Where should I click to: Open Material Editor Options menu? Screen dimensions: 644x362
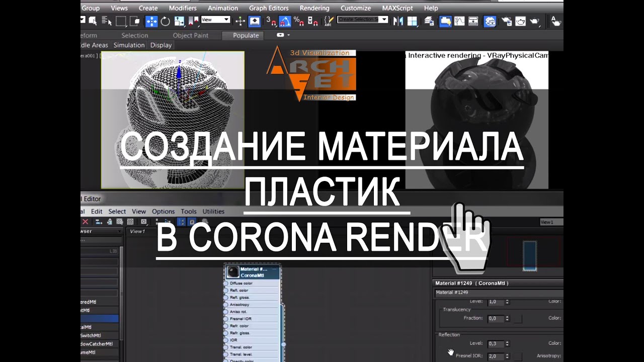pos(164,212)
